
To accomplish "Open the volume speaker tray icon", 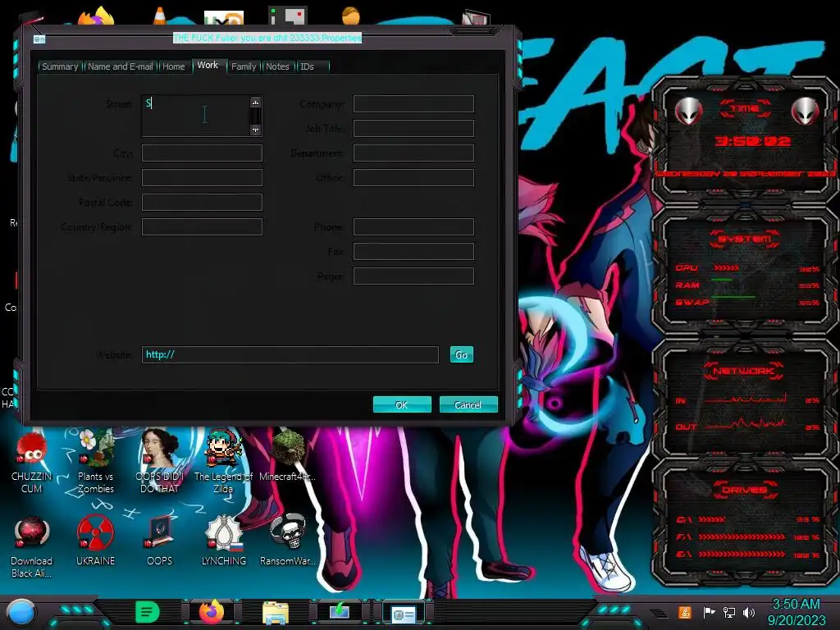I will 749,612.
